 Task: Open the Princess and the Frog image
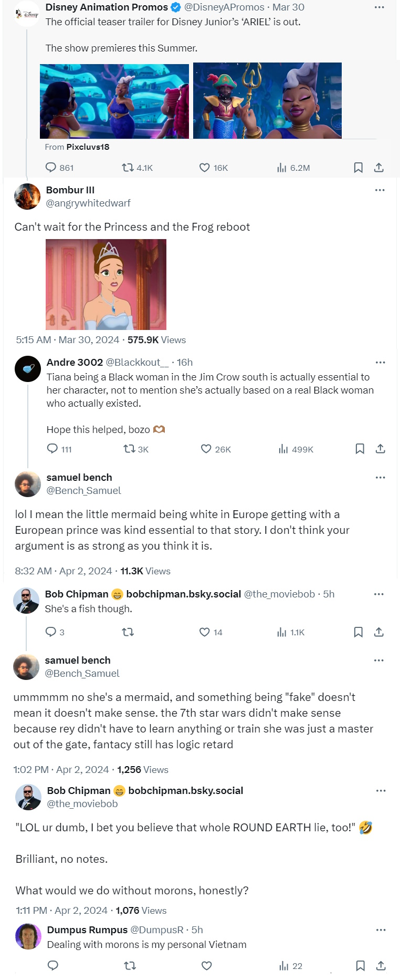(x=106, y=284)
